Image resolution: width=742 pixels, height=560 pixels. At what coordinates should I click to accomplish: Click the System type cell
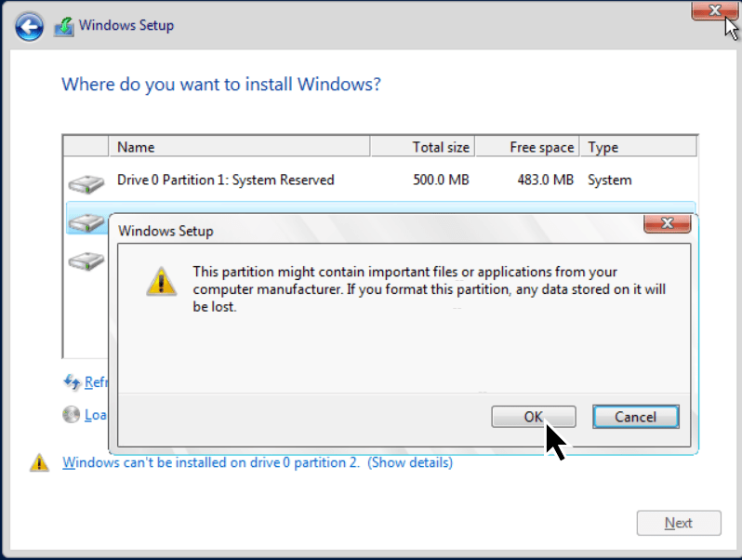pos(610,180)
